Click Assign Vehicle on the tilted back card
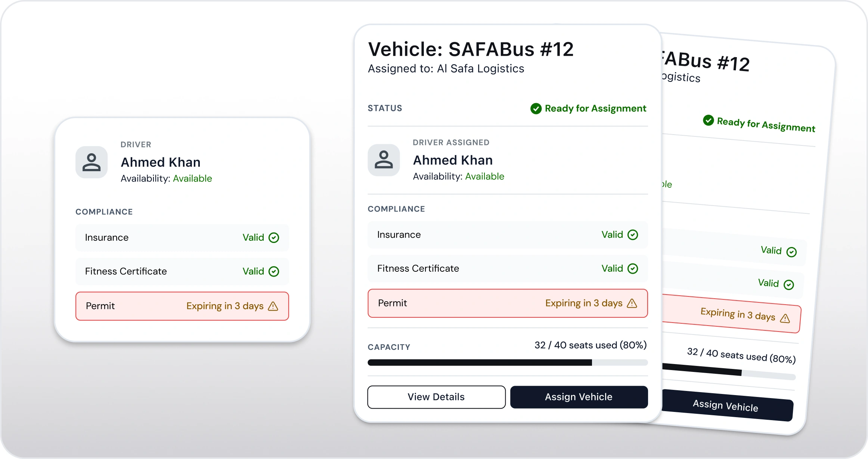868x459 pixels. 726,406
